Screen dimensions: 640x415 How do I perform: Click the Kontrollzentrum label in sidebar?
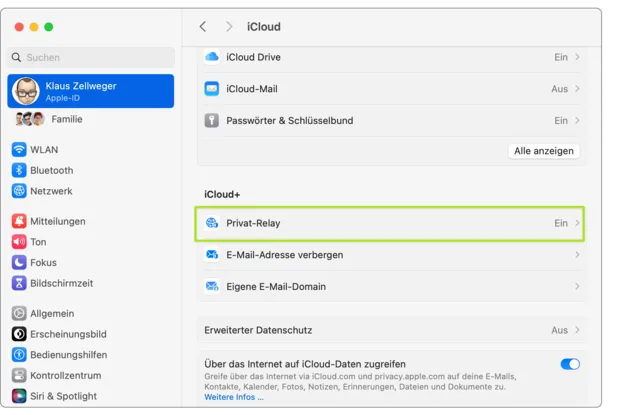(x=66, y=375)
